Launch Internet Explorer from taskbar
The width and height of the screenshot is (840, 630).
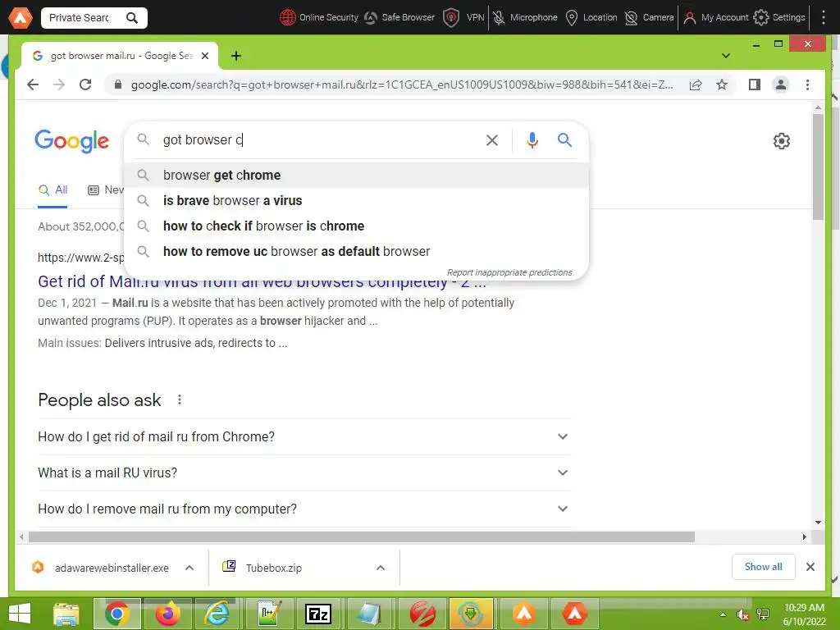point(217,614)
